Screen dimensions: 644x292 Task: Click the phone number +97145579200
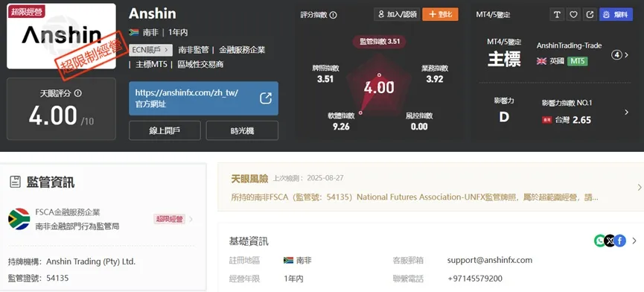475,279
